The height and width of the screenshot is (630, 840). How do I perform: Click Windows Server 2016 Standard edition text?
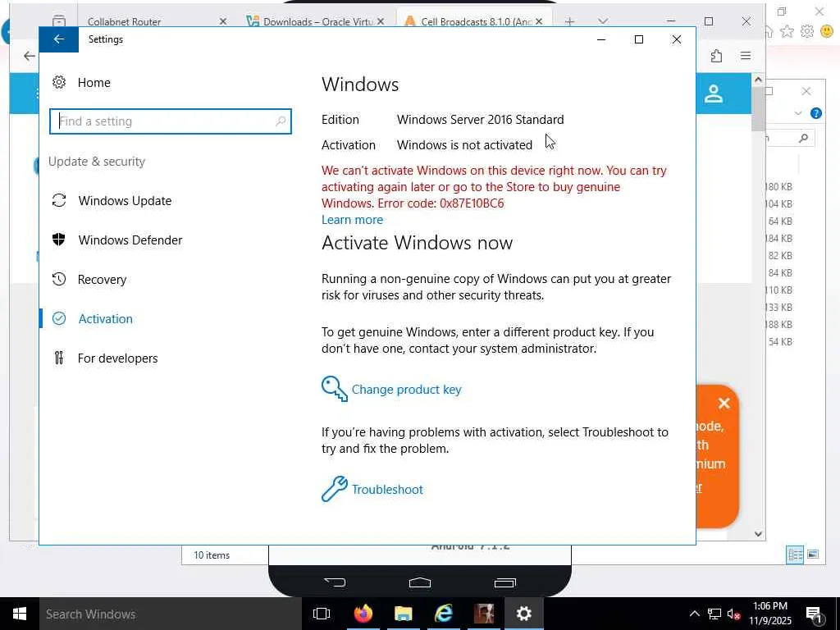pyautogui.click(x=480, y=120)
